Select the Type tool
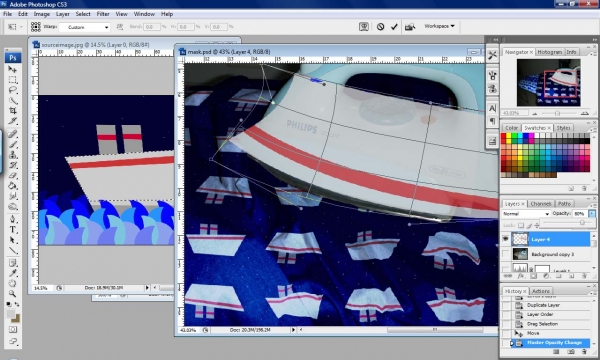This screenshot has width=600, height=360. point(12,230)
